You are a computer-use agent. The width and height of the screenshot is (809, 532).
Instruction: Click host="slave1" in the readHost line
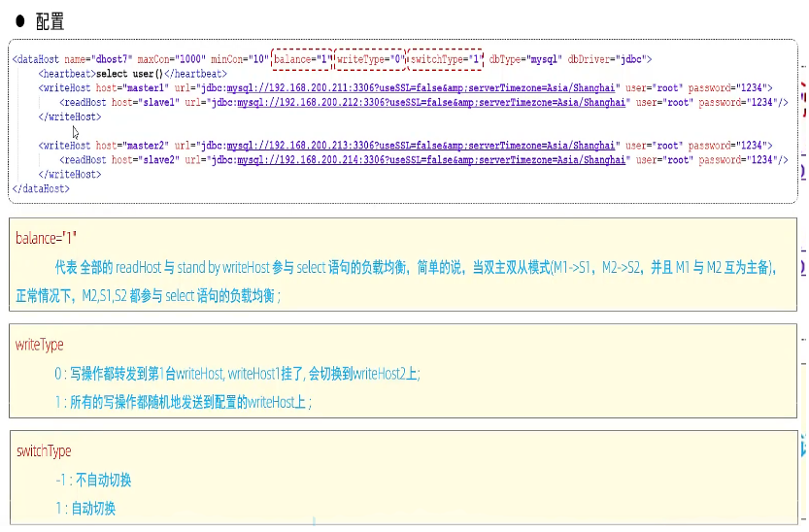[x=146, y=103]
